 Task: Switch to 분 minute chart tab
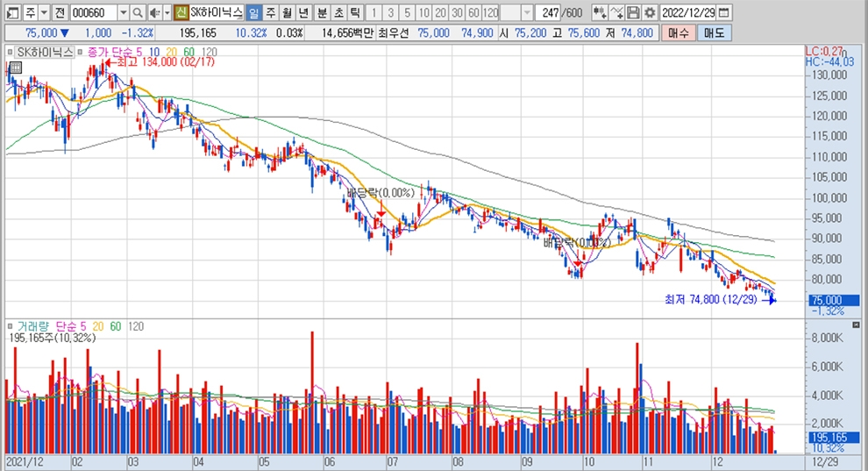321,13
